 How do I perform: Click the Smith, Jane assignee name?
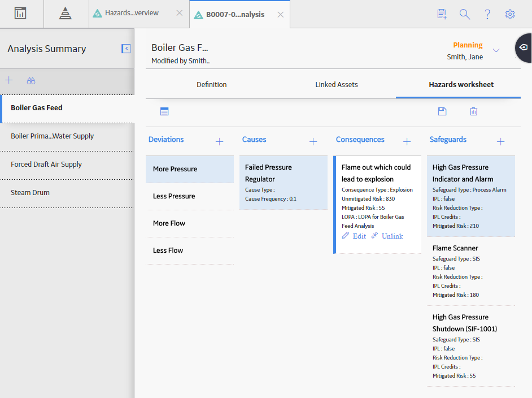tap(465, 57)
